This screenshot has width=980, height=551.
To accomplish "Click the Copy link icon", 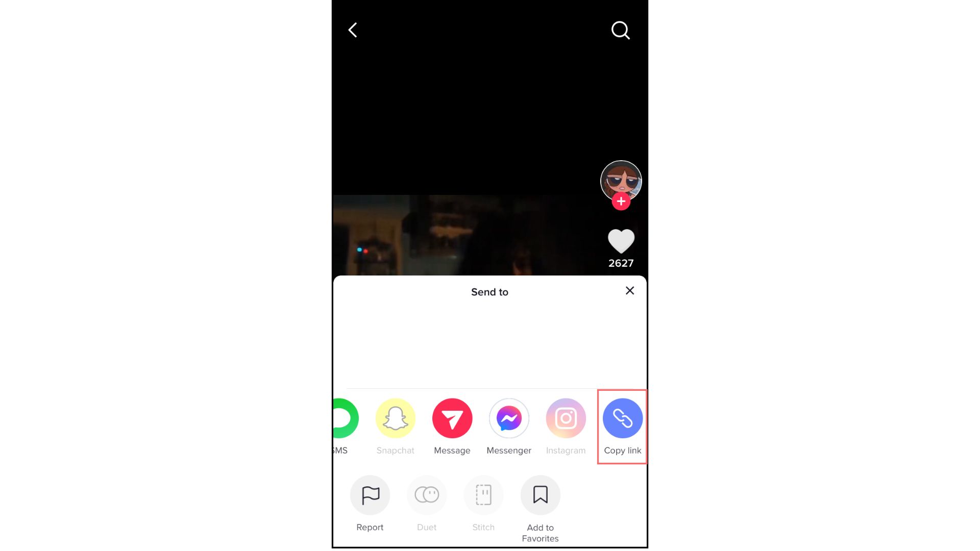I will point(622,418).
